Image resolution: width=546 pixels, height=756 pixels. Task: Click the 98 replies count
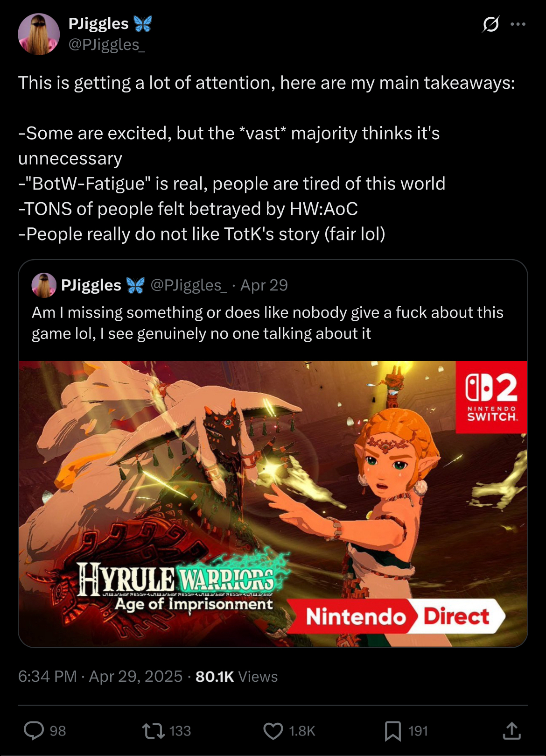(58, 731)
